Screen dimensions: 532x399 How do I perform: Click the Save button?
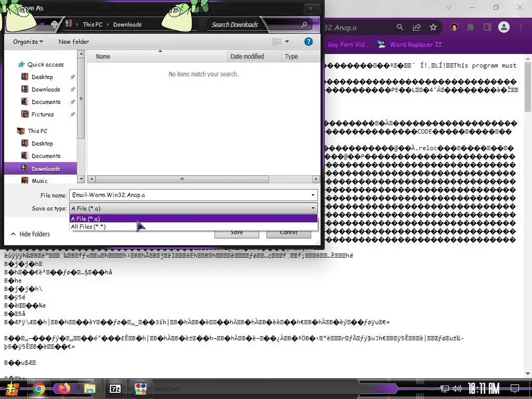(237, 233)
